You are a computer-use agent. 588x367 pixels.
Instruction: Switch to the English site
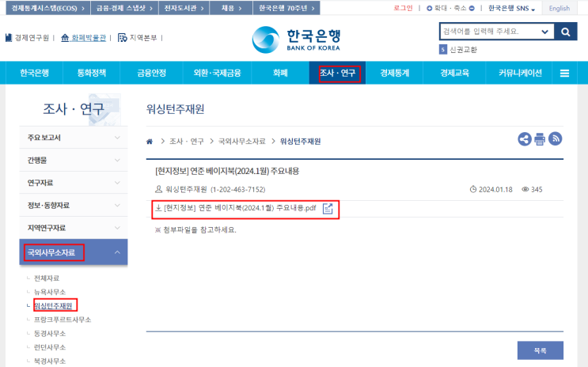[560, 8]
